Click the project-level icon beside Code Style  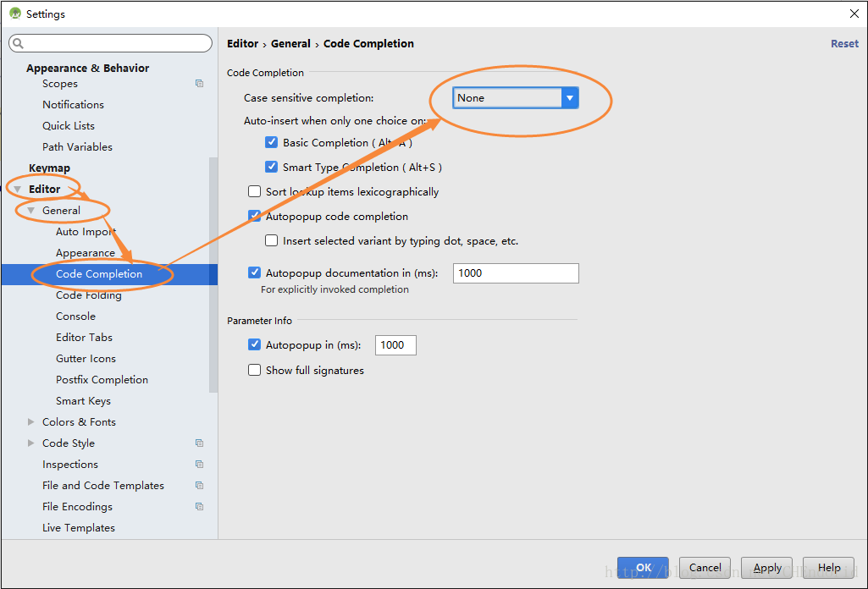tap(199, 443)
